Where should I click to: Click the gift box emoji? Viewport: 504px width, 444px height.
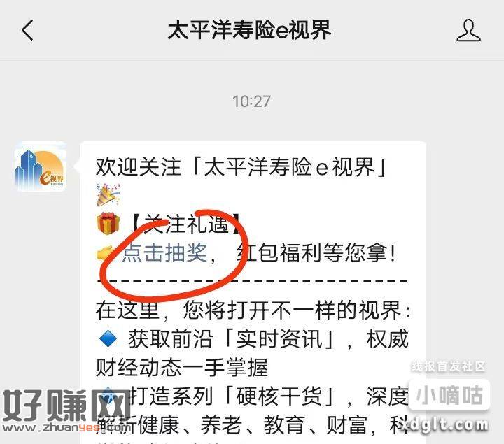tap(108, 224)
